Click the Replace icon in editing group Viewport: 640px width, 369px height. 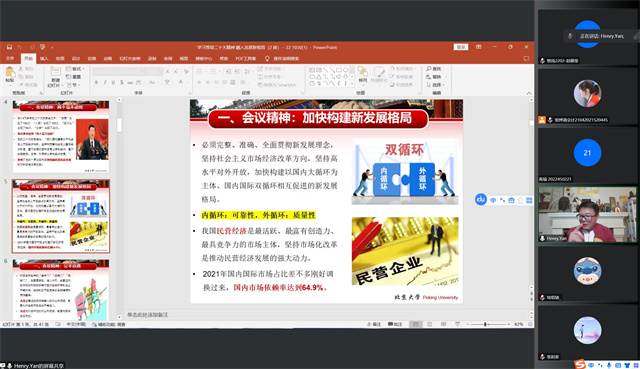click(x=429, y=77)
